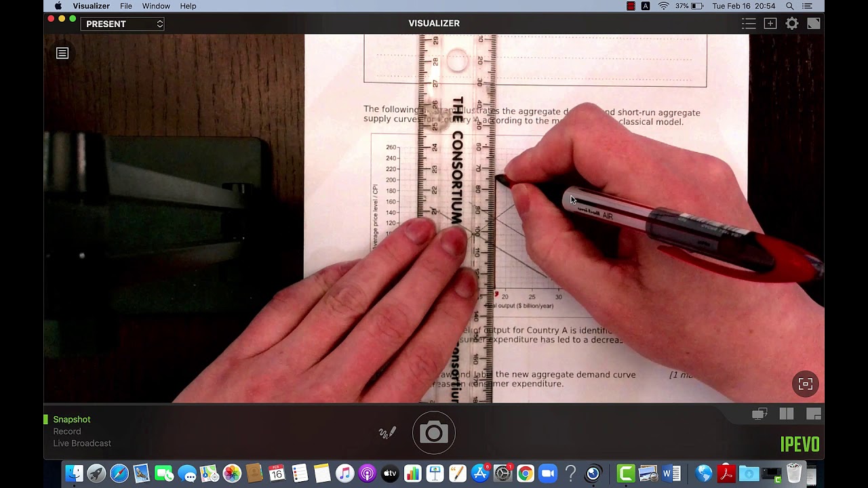Click the blue globe icon in the Dock
Viewport: 868px width, 488px height.
click(x=704, y=473)
